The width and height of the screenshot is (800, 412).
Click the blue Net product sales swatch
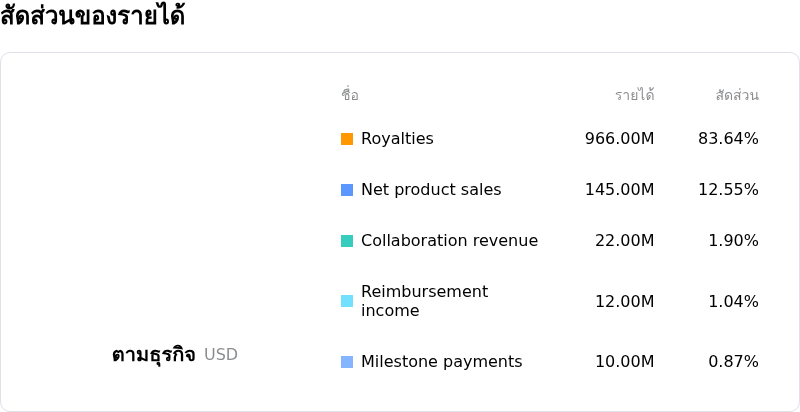347,190
